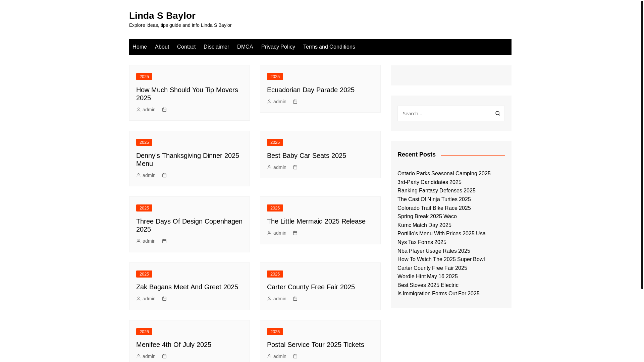The width and height of the screenshot is (644, 362).
Task: Click calendar icon on Ecuadorian Day Parade card
Action: point(295,102)
